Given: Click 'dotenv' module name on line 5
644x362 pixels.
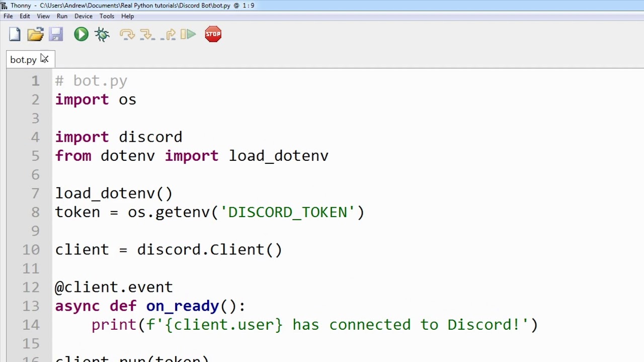Looking at the screenshot, I should 128,156.
